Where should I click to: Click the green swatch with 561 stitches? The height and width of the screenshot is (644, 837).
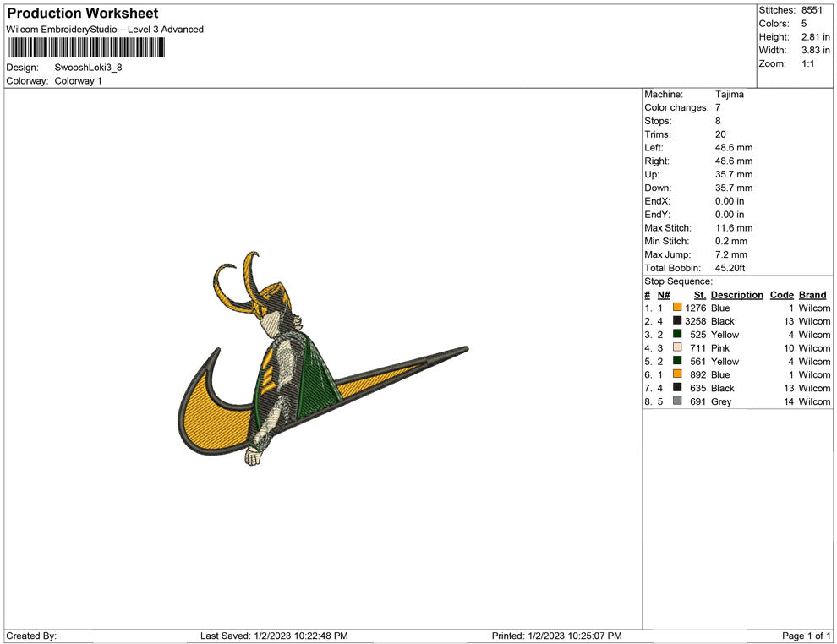coord(677,362)
